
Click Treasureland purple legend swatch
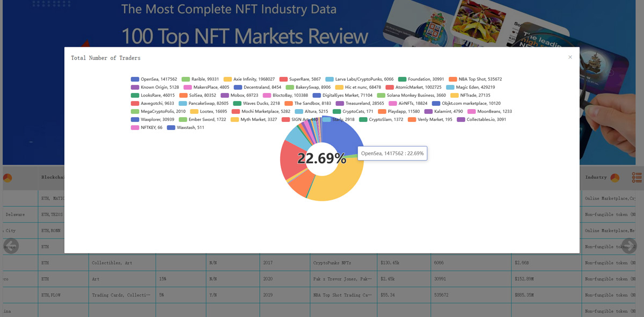click(340, 103)
